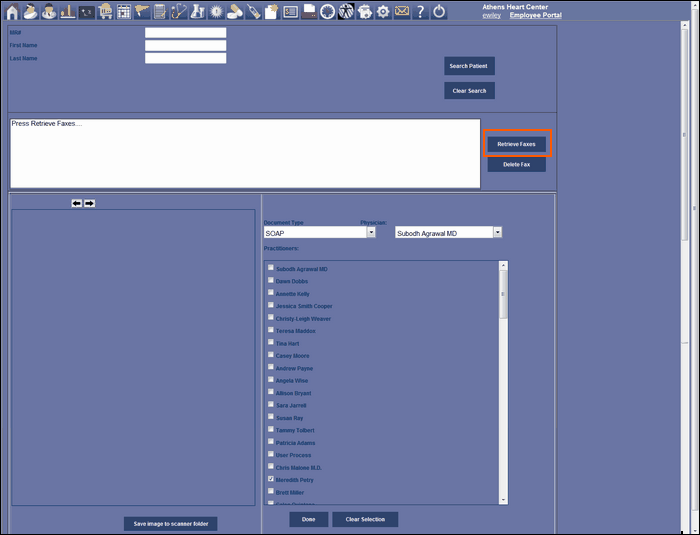Open the calendar grid icon
Image resolution: width=700 pixels, height=535 pixels.
[x=124, y=12]
